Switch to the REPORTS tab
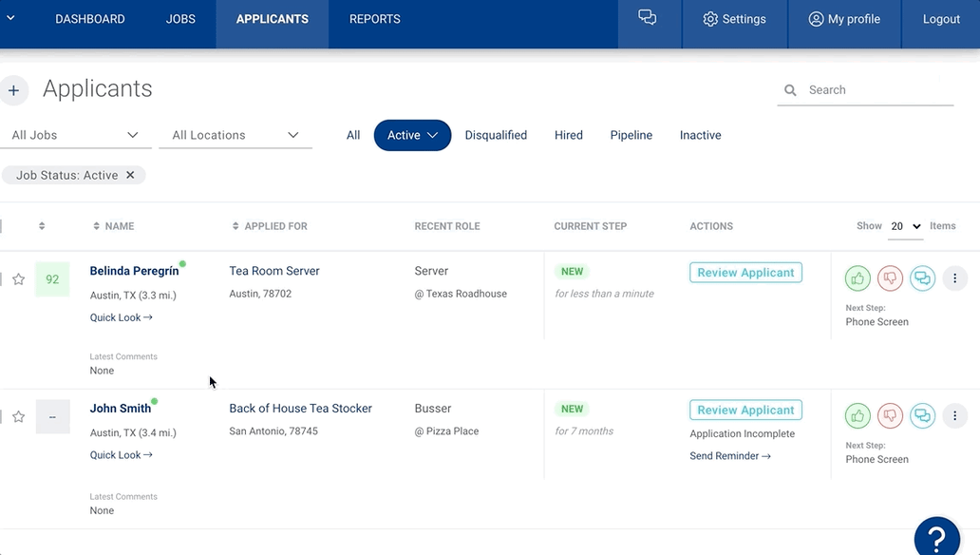 click(x=373, y=18)
